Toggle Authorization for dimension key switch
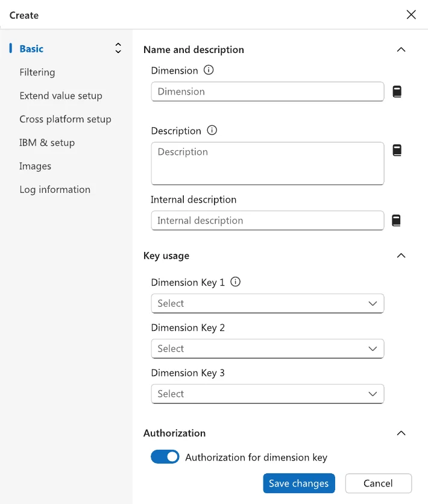The height and width of the screenshot is (504, 428). [165, 457]
